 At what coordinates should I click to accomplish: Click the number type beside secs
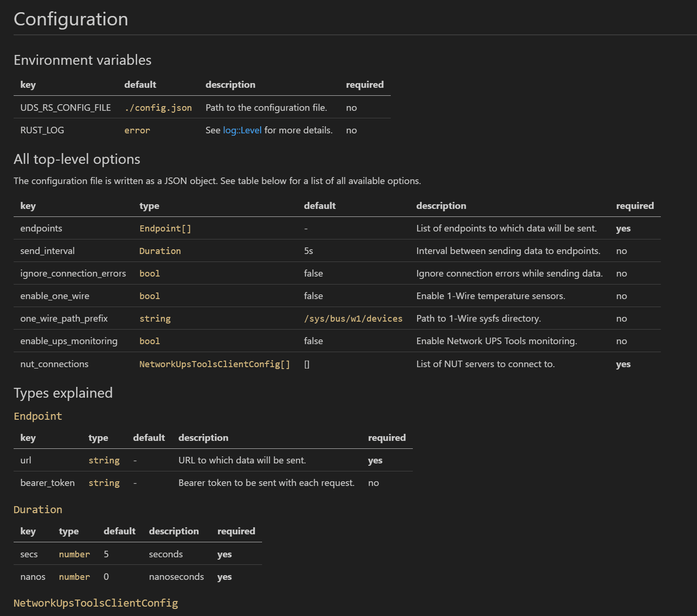[x=74, y=554]
